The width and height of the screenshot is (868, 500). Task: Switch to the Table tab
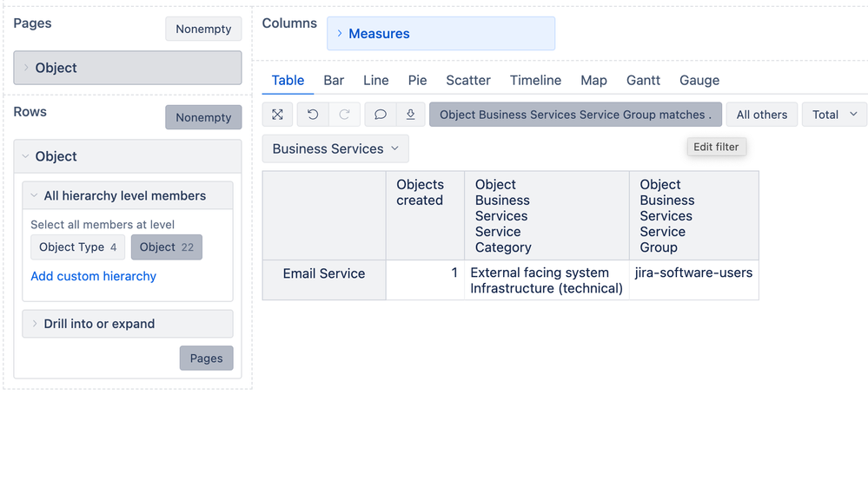coord(288,80)
